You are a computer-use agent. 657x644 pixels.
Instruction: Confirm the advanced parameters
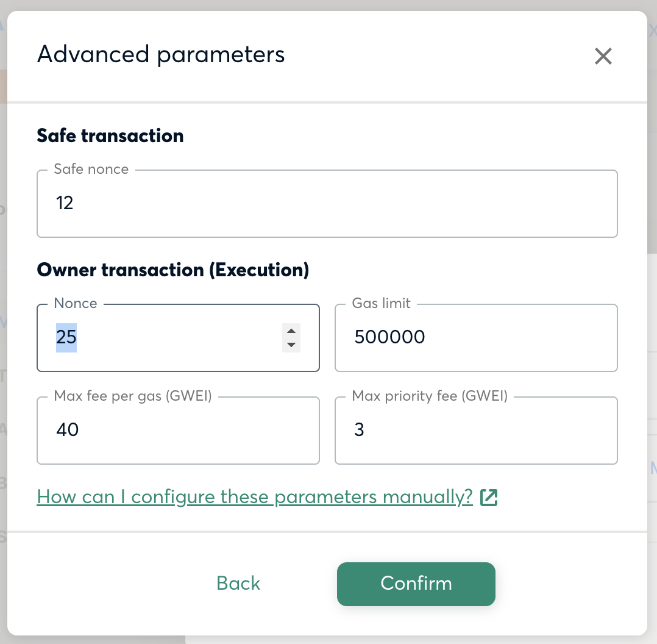click(416, 584)
